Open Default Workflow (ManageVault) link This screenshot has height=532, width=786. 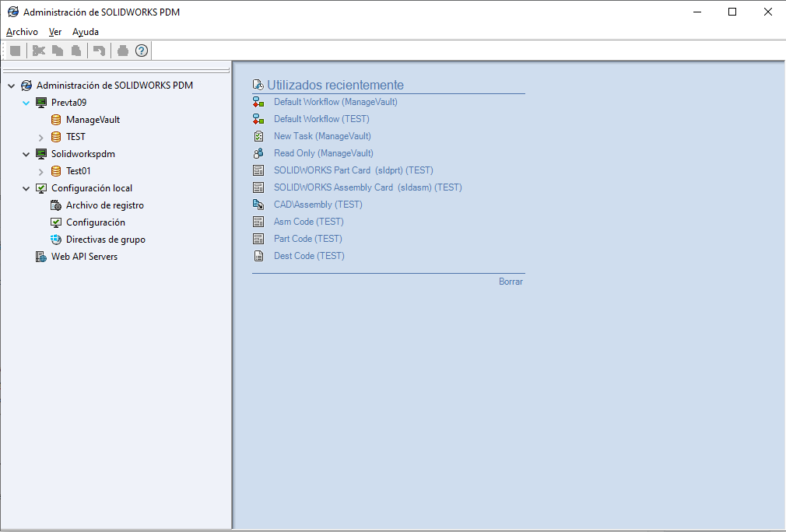(335, 102)
